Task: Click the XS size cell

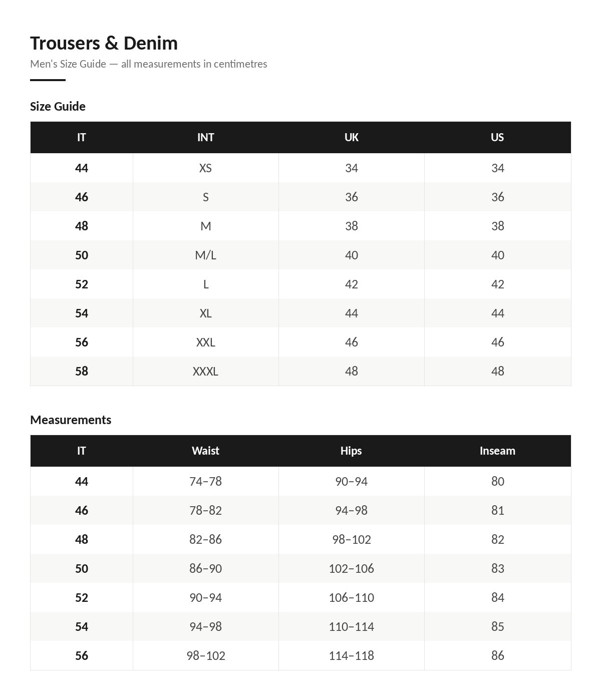Action: point(205,168)
